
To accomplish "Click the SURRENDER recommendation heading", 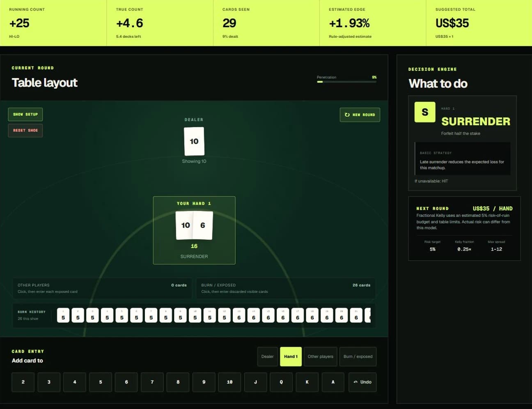I will click(x=476, y=121).
